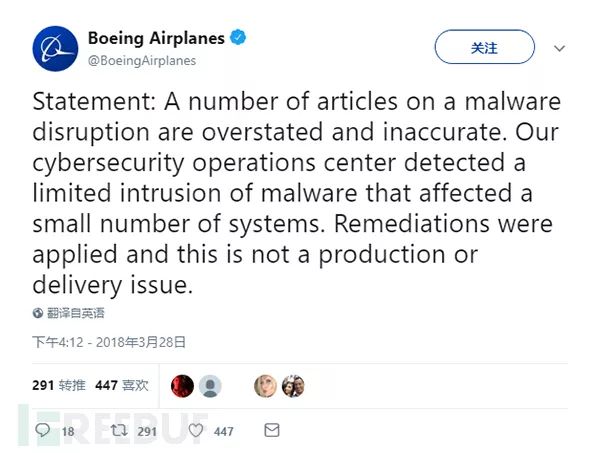This screenshot has height=453, width=600.
Task: Click the @BoeingAirplanes handle
Action: [x=142, y=60]
